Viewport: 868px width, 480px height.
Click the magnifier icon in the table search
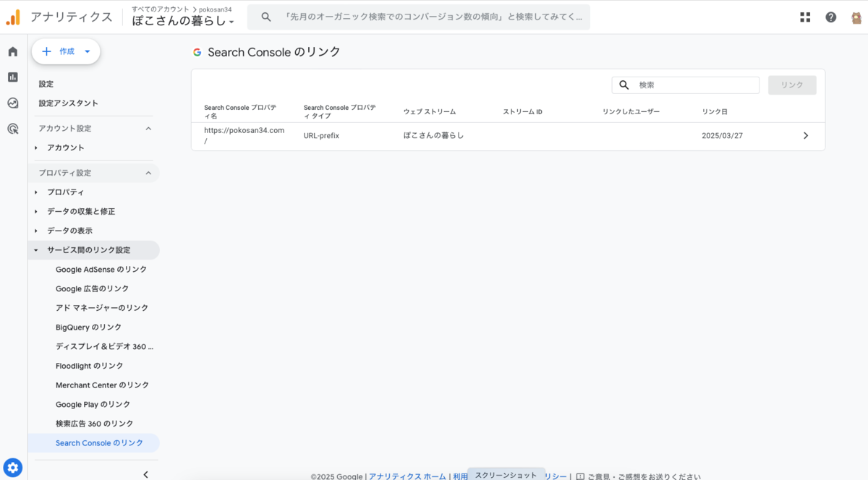pos(624,85)
